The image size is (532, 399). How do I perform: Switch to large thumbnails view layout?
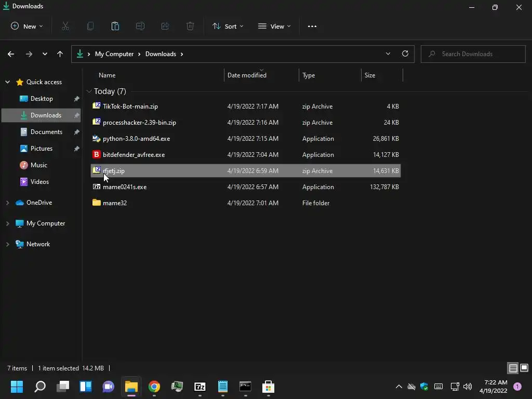(524, 368)
